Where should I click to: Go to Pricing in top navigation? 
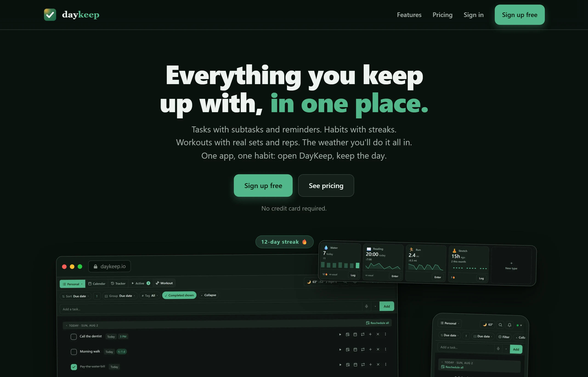(x=442, y=15)
